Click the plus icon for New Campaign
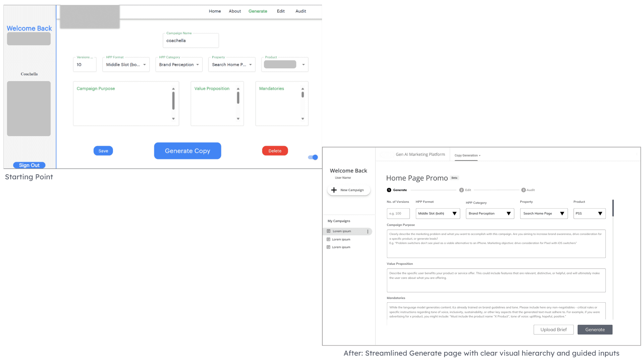This screenshot has width=644, height=362. [x=334, y=190]
